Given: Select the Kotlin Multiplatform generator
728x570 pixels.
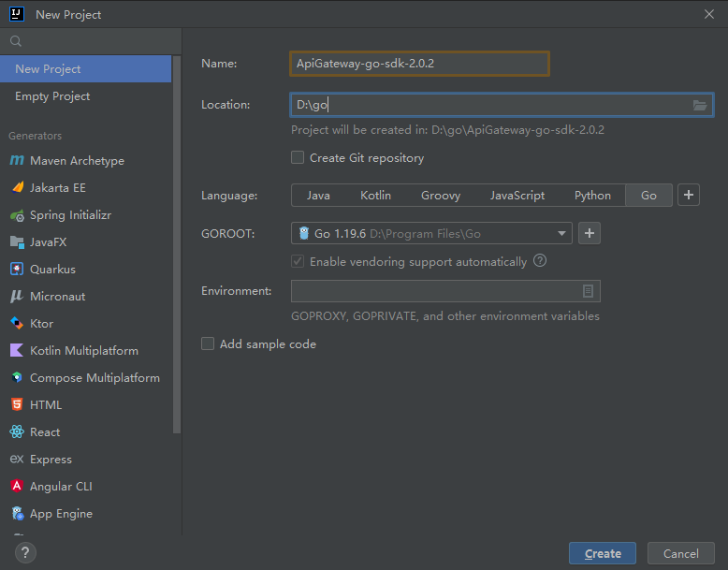Looking at the screenshot, I should (83, 351).
